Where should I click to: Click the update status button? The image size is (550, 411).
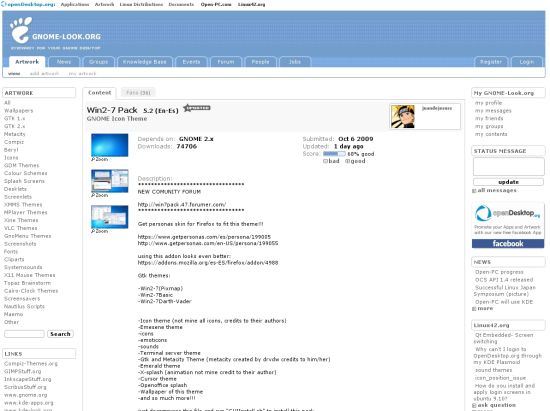(x=508, y=182)
